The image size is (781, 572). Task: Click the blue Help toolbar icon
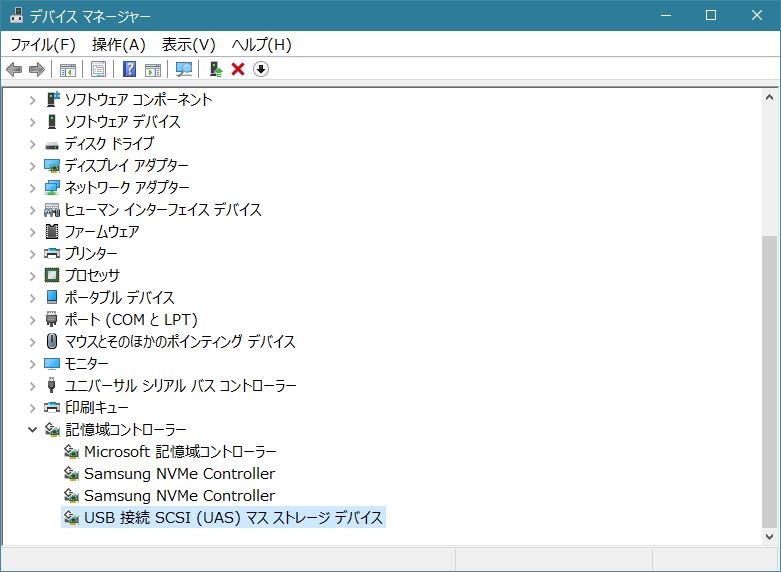click(129, 69)
